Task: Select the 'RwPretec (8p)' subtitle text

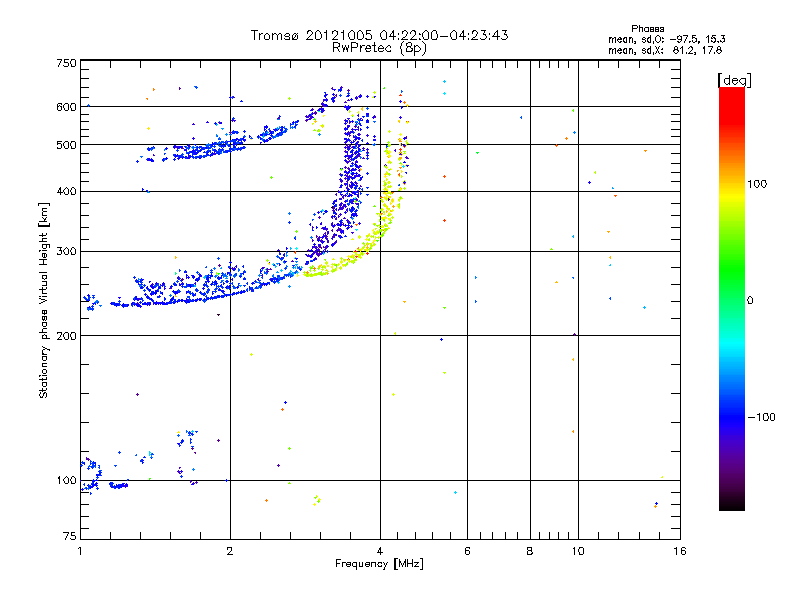Action: (x=379, y=48)
